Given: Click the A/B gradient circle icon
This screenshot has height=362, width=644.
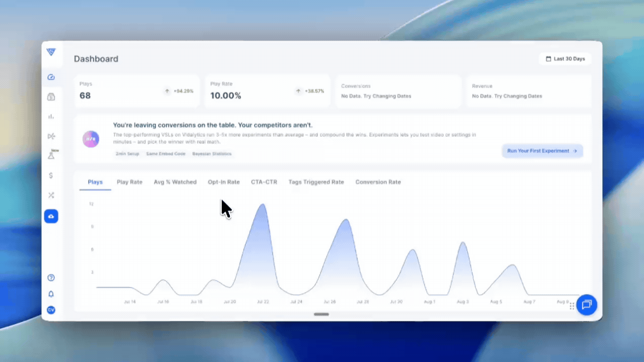Looking at the screenshot, I should pos(91,139).
